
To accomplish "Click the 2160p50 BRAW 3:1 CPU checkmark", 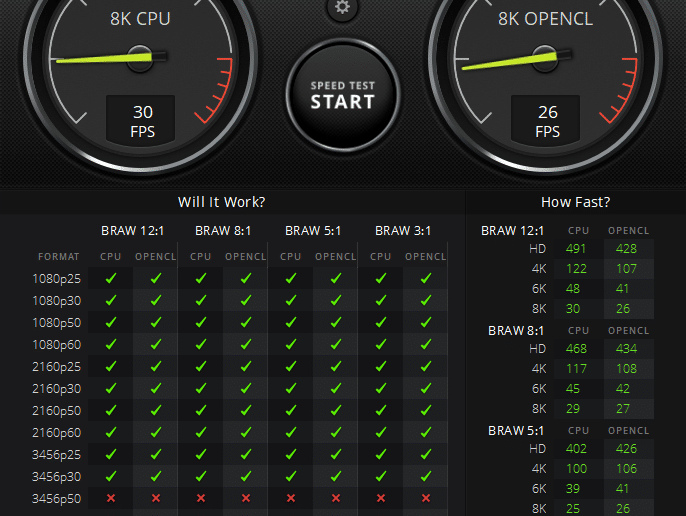I will (381, 410).
